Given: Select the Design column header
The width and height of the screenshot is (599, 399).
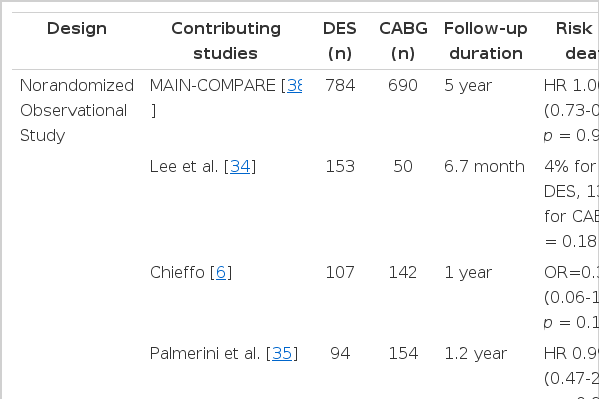Looking at the screenshot, I should click(x=77, y=29).
